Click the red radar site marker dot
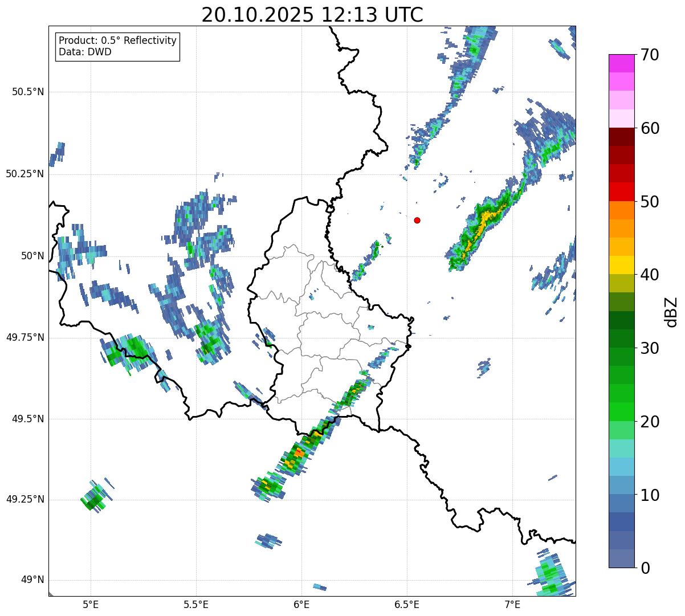 click(x=417, y=220)
